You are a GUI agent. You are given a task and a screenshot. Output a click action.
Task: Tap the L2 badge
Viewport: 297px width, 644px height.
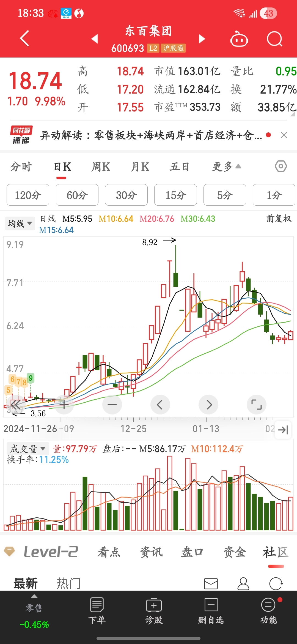(x=153, y=48)
